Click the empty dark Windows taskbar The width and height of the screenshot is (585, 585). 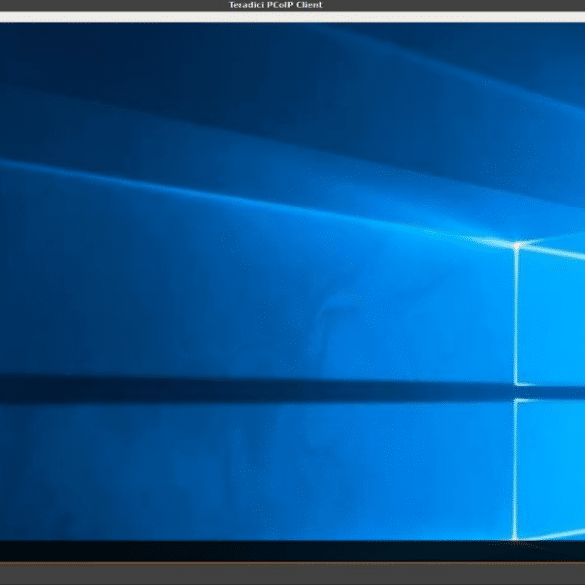(292, 551)
